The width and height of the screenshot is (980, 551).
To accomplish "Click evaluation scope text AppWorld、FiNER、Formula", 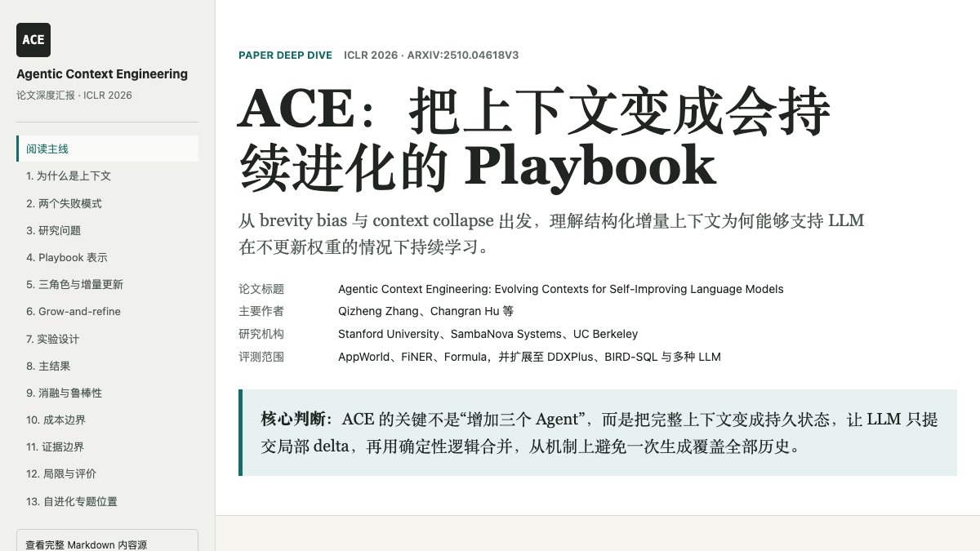I will 529,357.
